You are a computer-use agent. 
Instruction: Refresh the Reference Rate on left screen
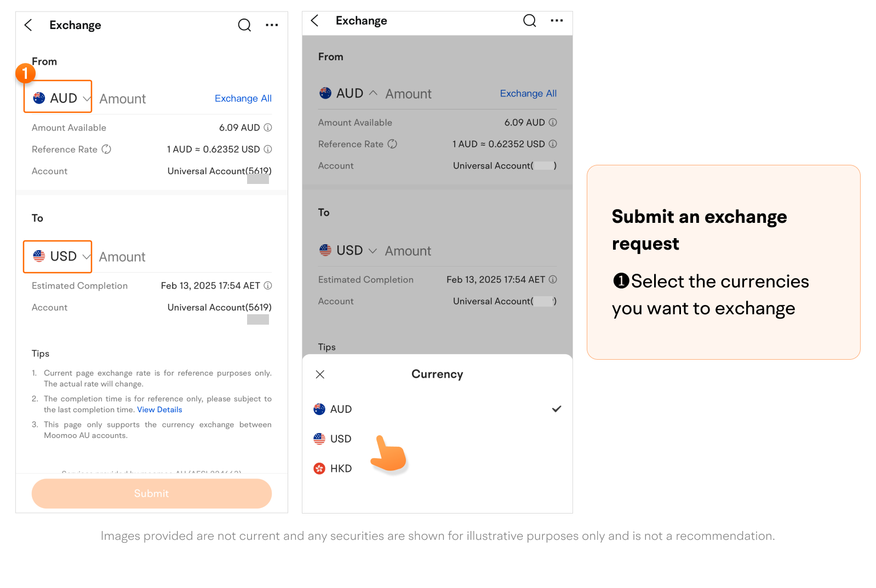pyautogui.click(x=107, y=149)
